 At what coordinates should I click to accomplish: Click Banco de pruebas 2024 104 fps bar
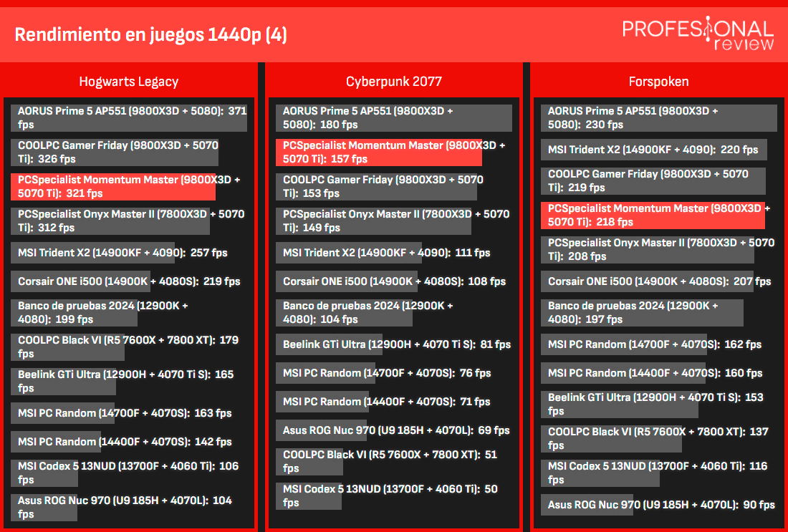tap(345, 312)
